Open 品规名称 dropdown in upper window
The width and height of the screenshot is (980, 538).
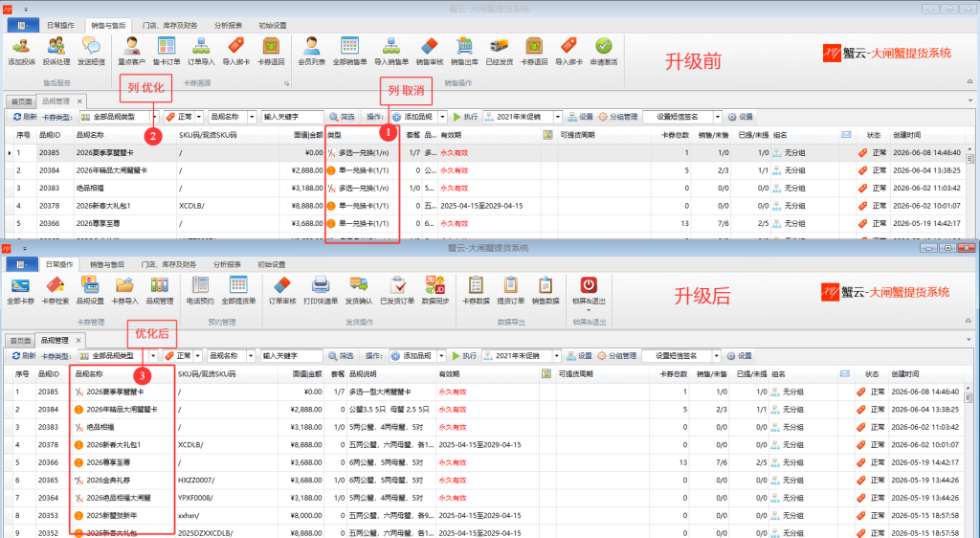252,117
